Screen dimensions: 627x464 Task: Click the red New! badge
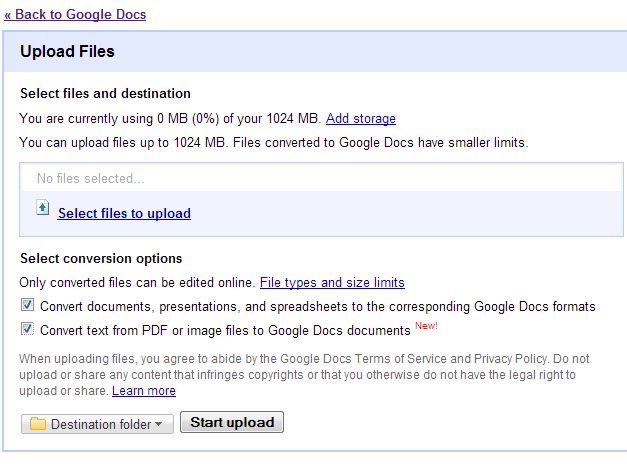[x=426, y=326]
